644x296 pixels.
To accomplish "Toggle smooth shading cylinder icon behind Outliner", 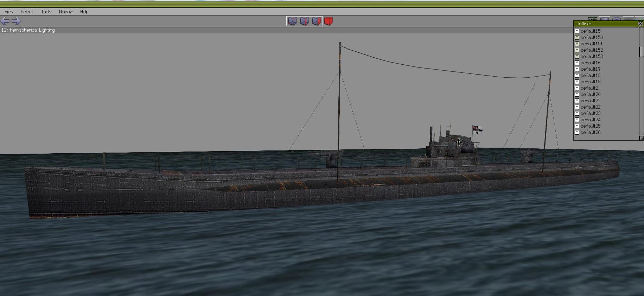I will coord(604,19).
